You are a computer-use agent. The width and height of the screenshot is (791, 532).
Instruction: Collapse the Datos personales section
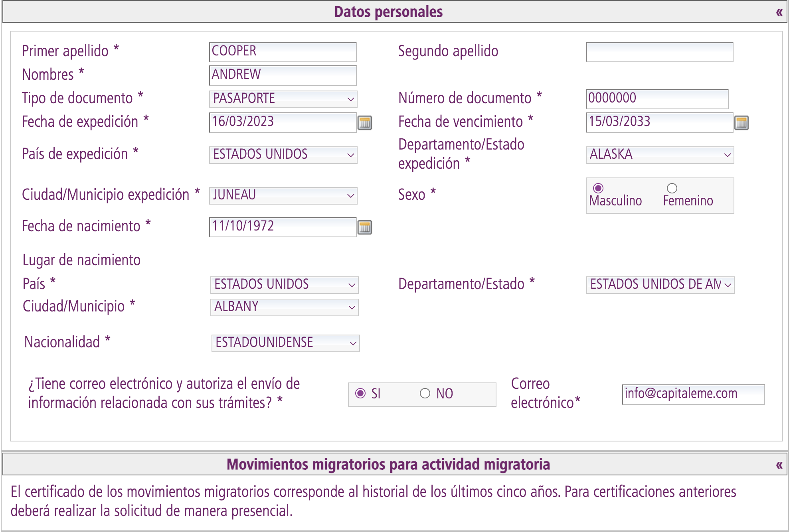[x=779, y=12]
